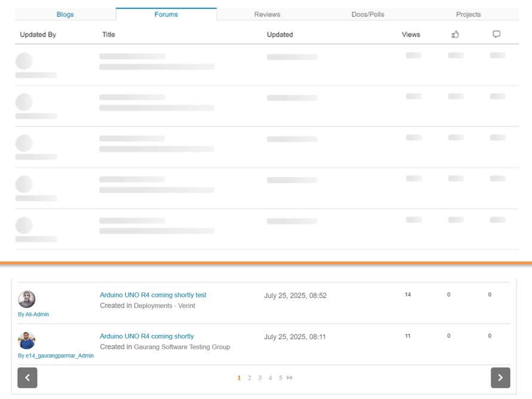This screenshot has width=532, height=399.
Task: Open Ali-Admin's profile avatar
Action: click(26, 299)
